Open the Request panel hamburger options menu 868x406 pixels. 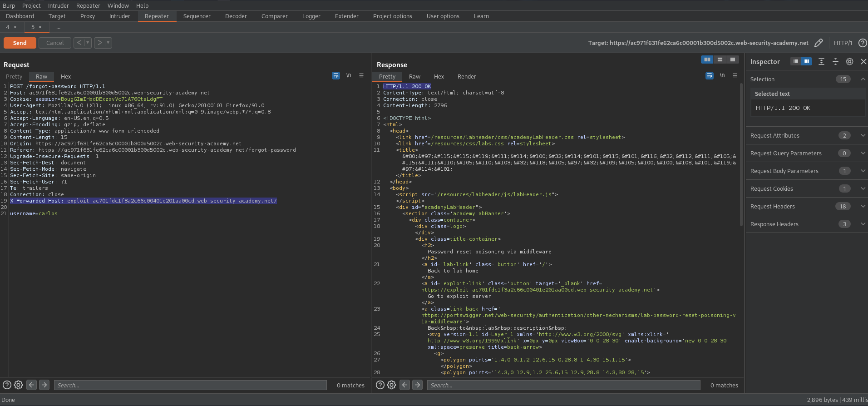tap(361, 75)
